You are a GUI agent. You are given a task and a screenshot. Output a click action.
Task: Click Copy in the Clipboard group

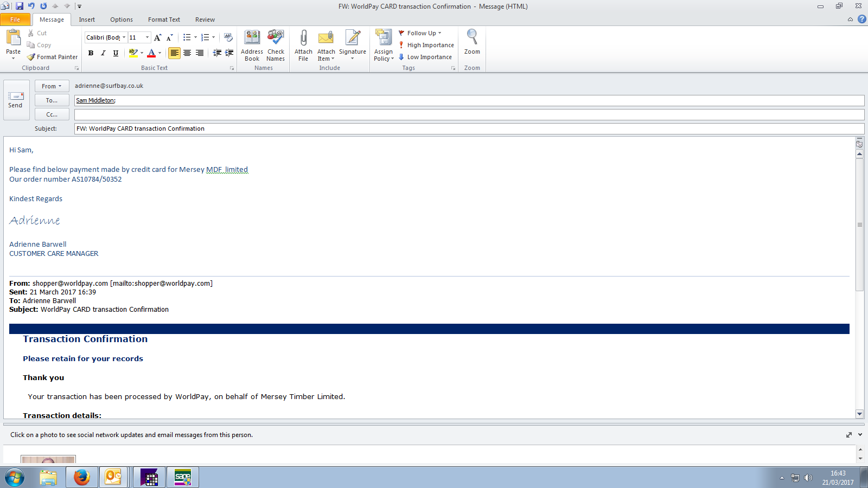tap(39, 45)
